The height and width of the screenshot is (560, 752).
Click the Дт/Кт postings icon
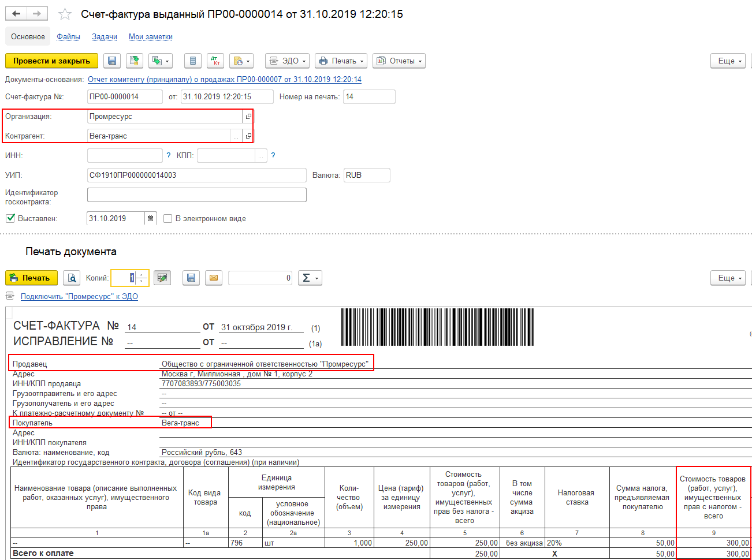point(215,61)
